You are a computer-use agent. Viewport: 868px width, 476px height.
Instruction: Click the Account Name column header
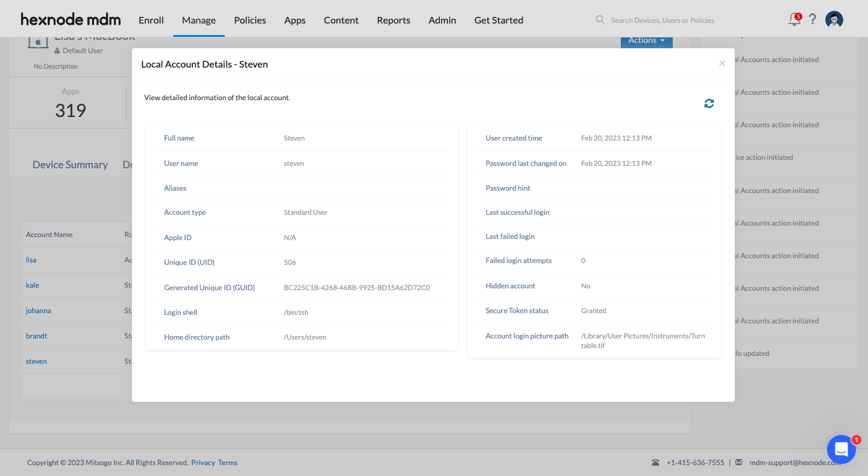click(49, 235)
